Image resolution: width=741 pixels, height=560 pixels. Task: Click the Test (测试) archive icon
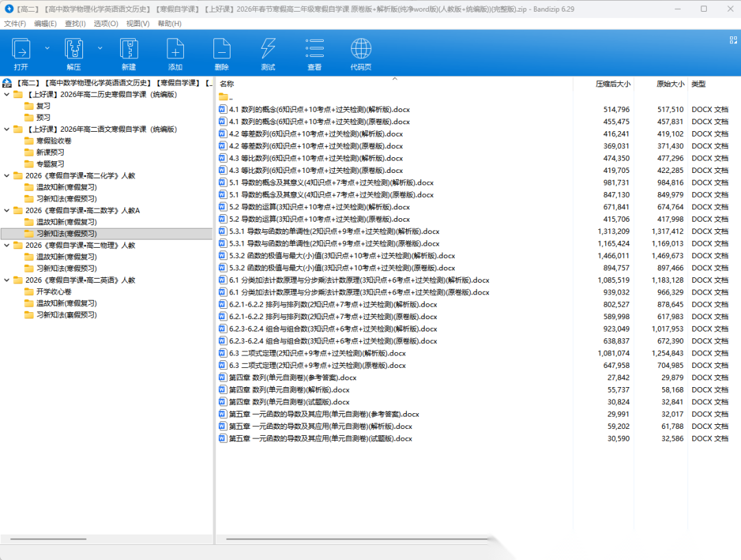click(x=268, y=49)
